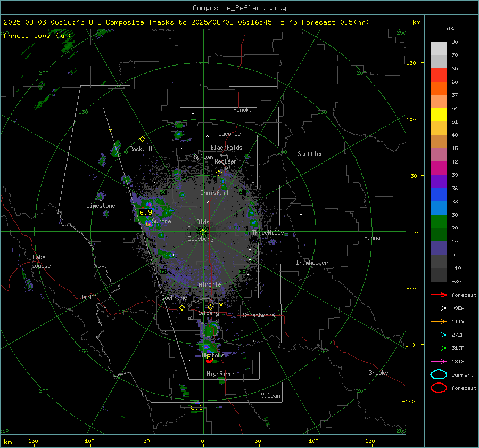Viewport: 479px width, 448px height.
Task: Select the cyan 27ZW track arrow
Action: pyautogui.click(x=439, y=335)
